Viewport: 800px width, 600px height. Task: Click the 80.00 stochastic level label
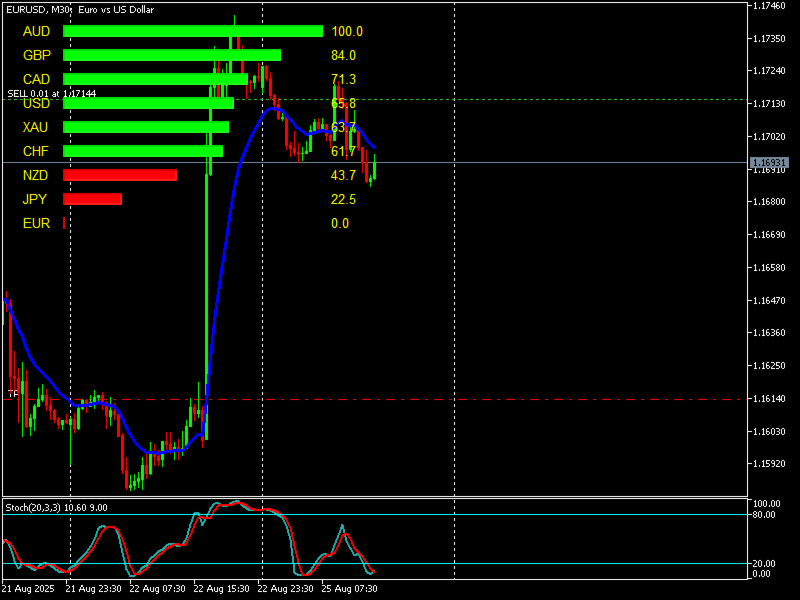[x=764, y=515]
